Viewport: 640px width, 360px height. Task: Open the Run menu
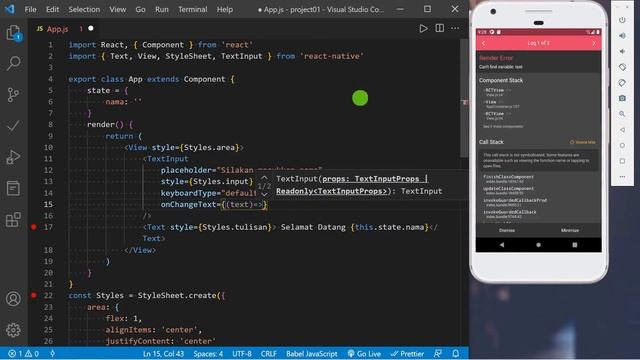coord(162,9)
